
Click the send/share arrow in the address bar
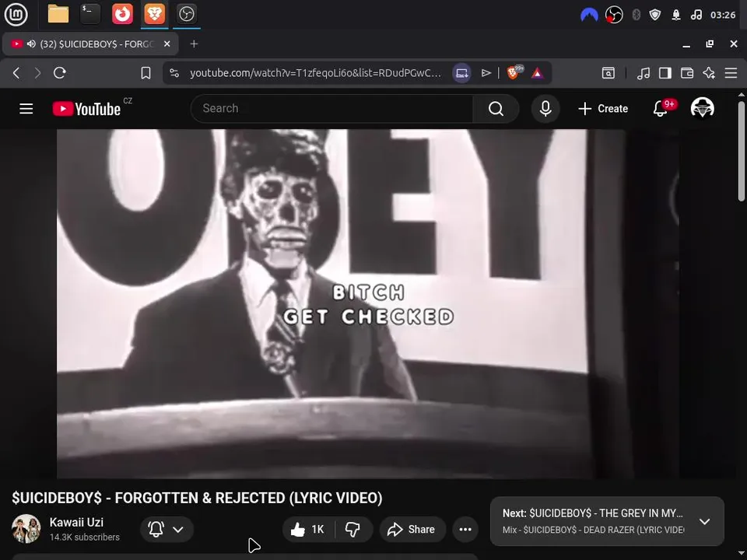coord(486,73)
